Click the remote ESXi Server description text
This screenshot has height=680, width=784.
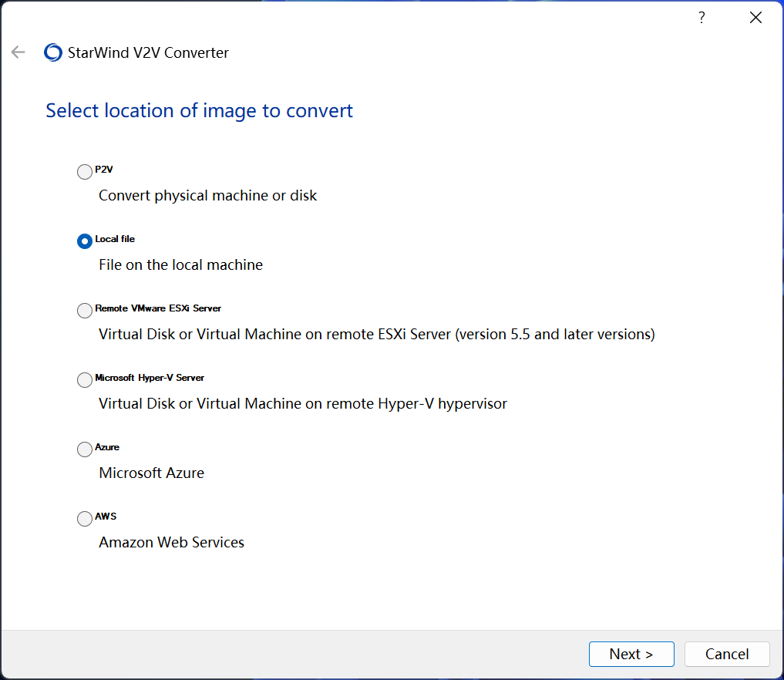coord(376,335)
